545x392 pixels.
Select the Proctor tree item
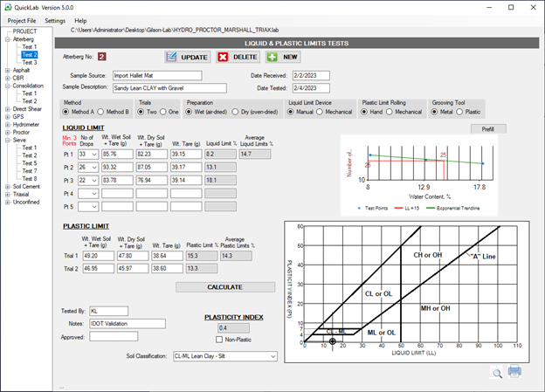[21, 133]
